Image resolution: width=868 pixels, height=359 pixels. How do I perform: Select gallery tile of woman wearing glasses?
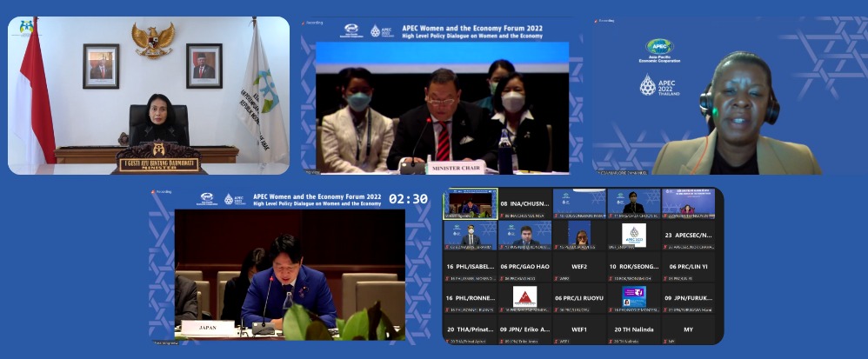579,235
